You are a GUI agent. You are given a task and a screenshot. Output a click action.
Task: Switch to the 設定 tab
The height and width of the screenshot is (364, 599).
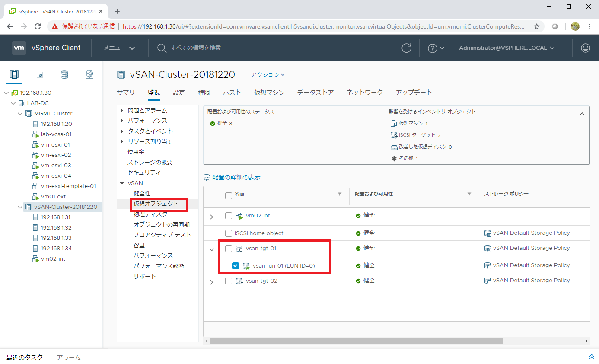tap(179, 93)
